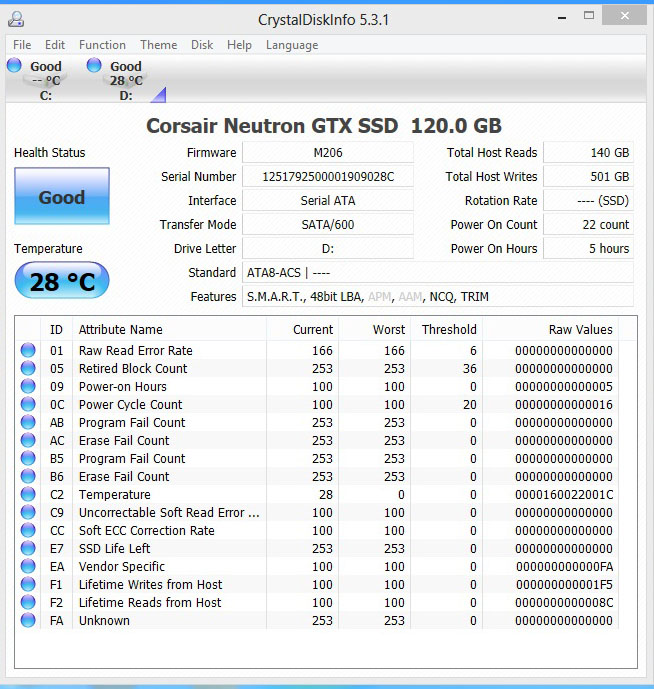Click status orb for Power Cycle Count
654x689 pixels.
(28, 404)
